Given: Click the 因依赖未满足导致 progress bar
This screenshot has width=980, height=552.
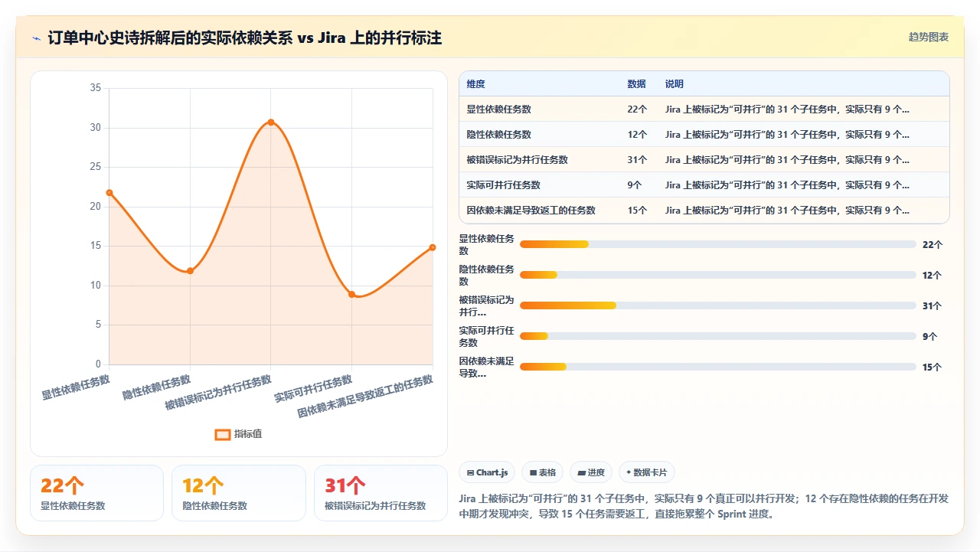Looking at the screenshot, I should [x=718, y=367].
